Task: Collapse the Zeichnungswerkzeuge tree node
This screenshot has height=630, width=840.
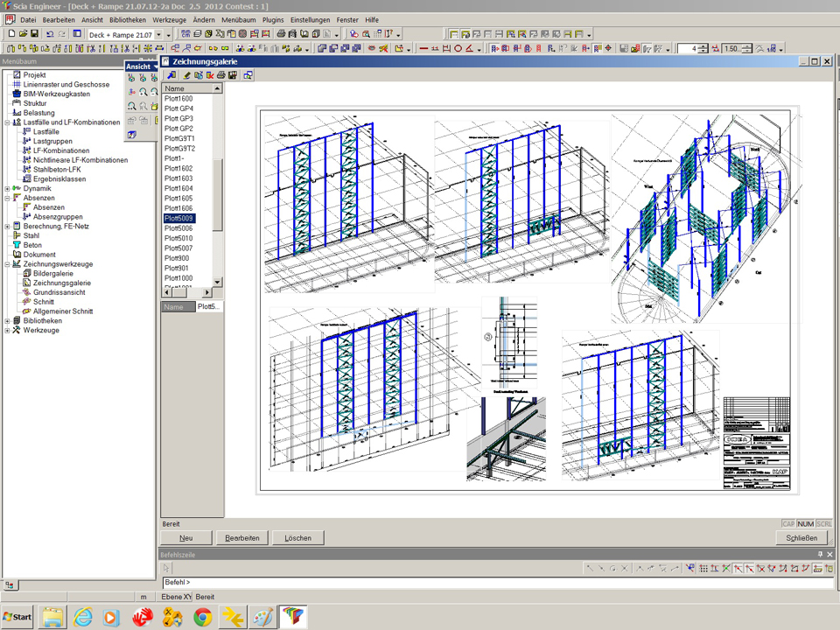Action: 7,263
